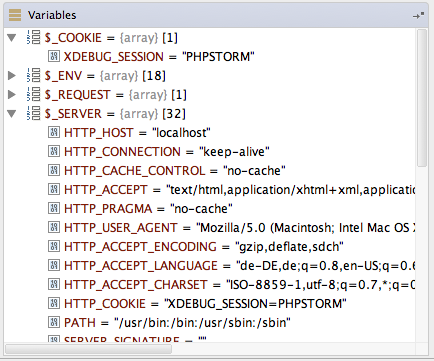Click the value icon beside HTTP_PRAGMA
The width and height of the screenshot is (434, 361).
[x=54, y=208]
